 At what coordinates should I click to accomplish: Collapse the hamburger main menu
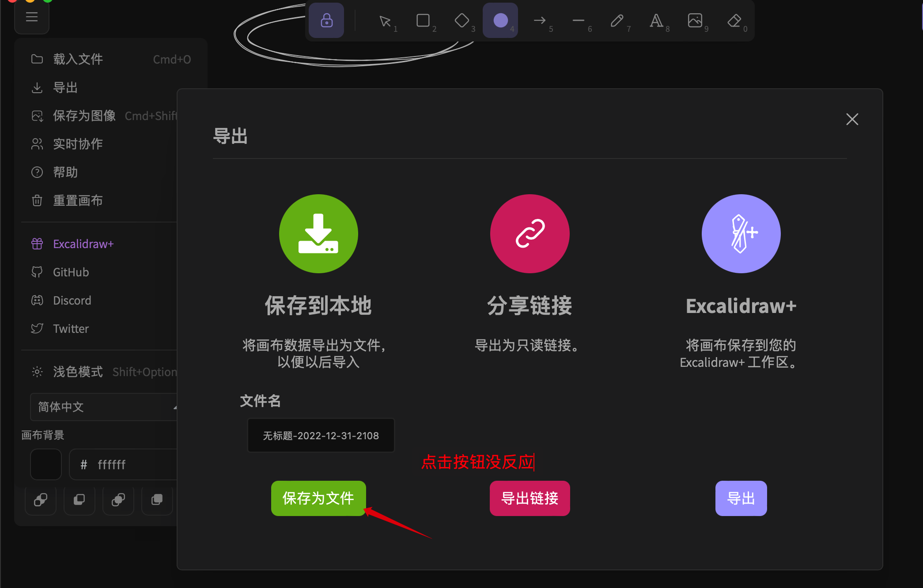click(x=32, y=17)
